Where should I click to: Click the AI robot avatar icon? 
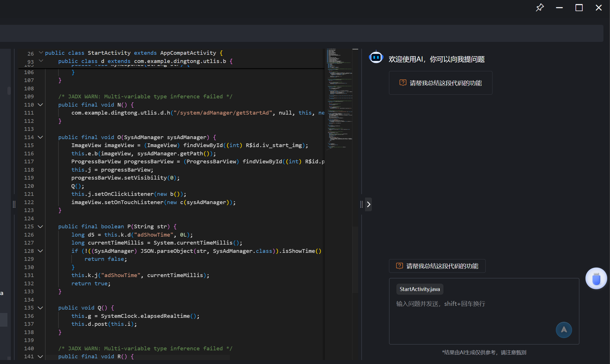coord(376,57)
